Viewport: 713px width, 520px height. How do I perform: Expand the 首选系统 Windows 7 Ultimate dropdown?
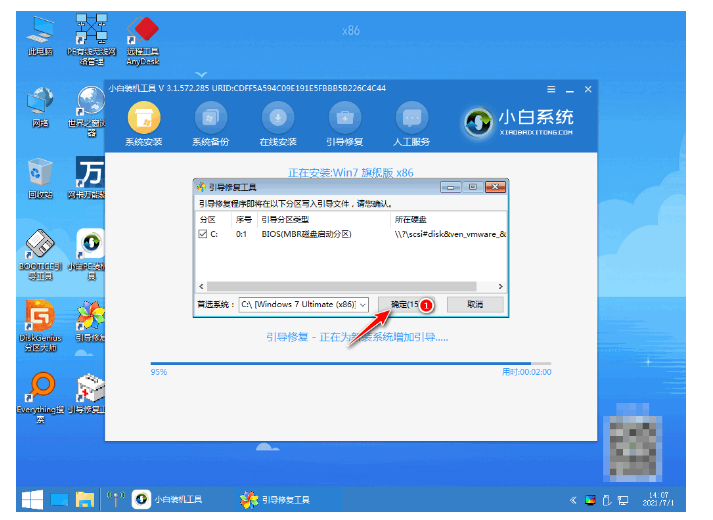362,304
